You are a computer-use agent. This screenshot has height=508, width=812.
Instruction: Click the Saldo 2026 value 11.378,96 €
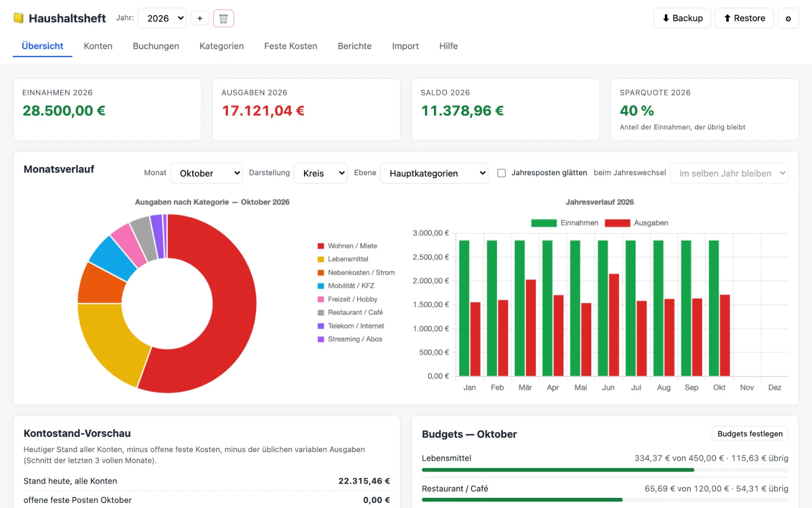462,111
